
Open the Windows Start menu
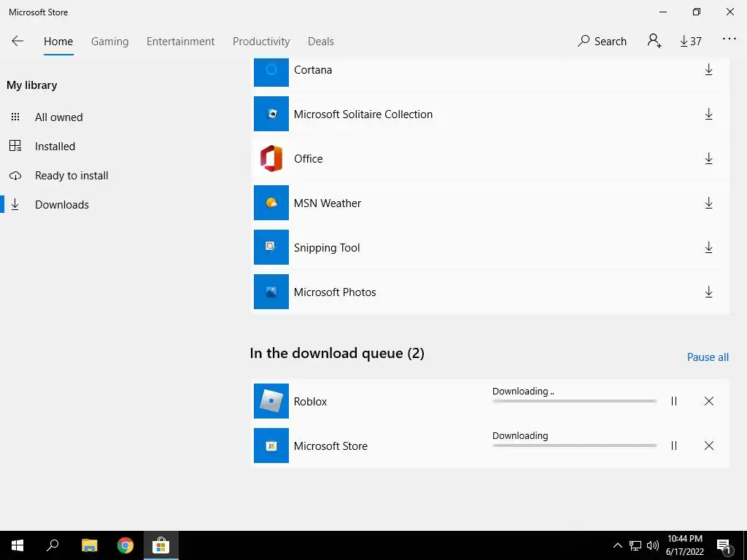18,545
